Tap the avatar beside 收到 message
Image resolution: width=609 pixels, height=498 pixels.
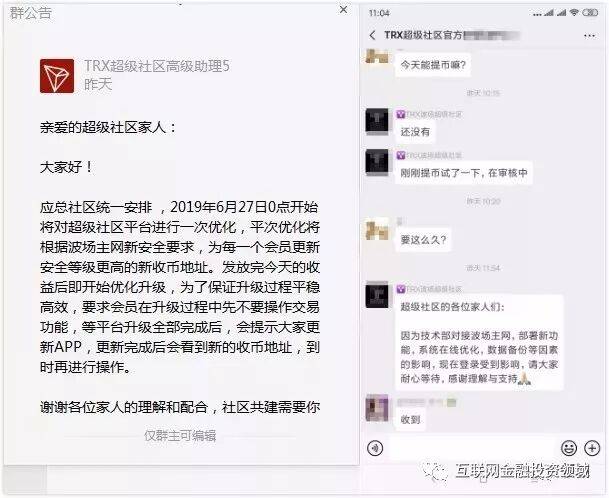coord(377,408)
